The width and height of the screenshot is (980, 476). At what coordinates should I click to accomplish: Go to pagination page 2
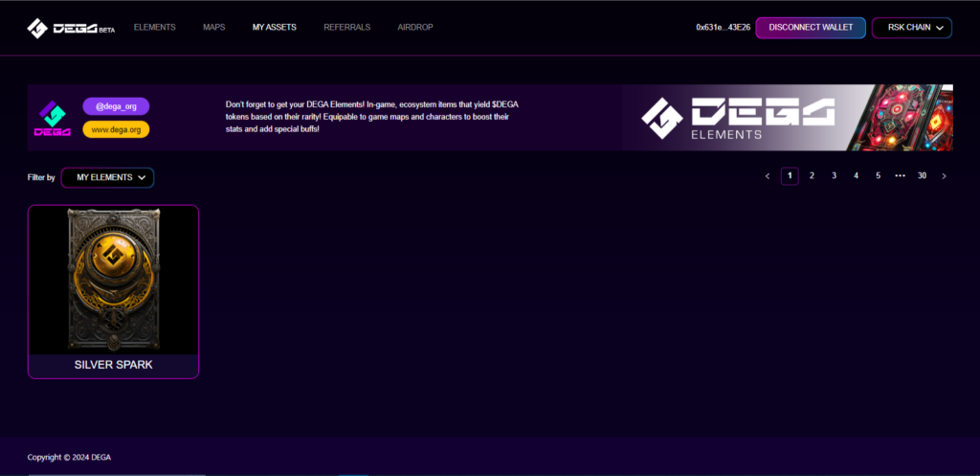coord(812,176)
